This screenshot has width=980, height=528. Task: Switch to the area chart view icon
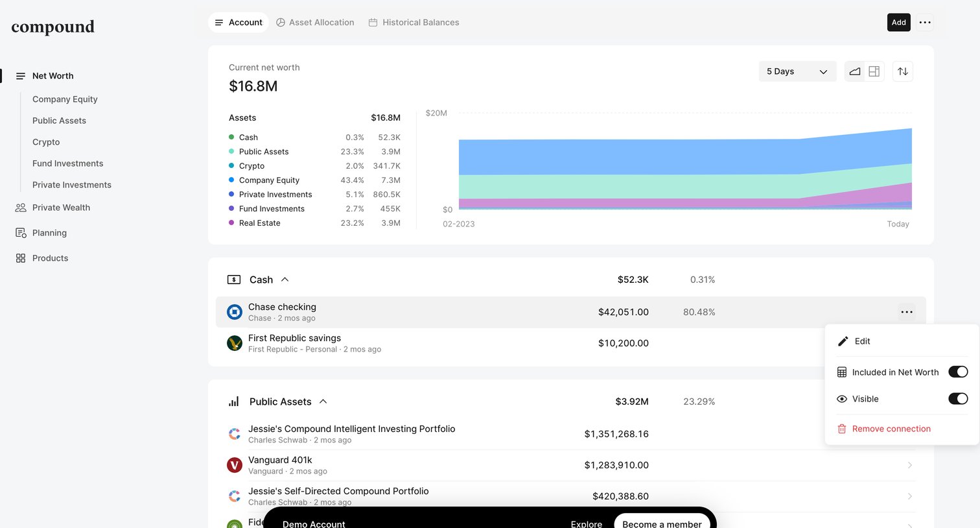point(855,71)
